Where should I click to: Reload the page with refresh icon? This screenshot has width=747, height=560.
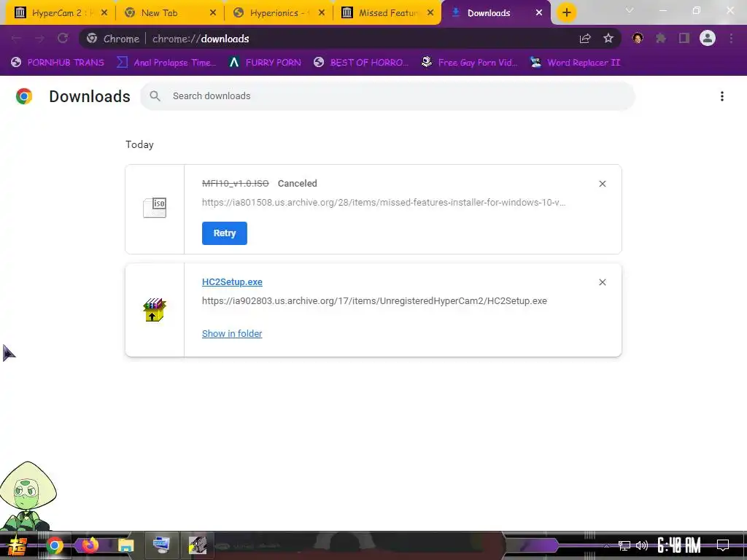pos(63,39)
